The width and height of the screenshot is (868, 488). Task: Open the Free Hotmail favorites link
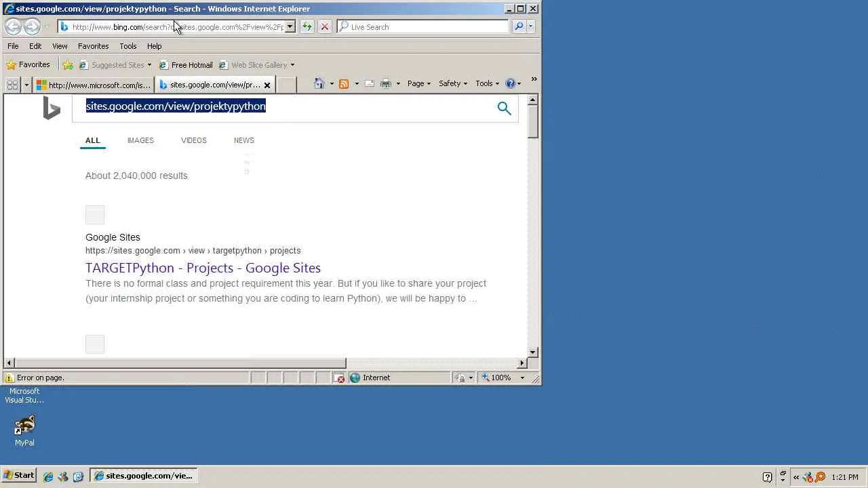pos(186,65)
